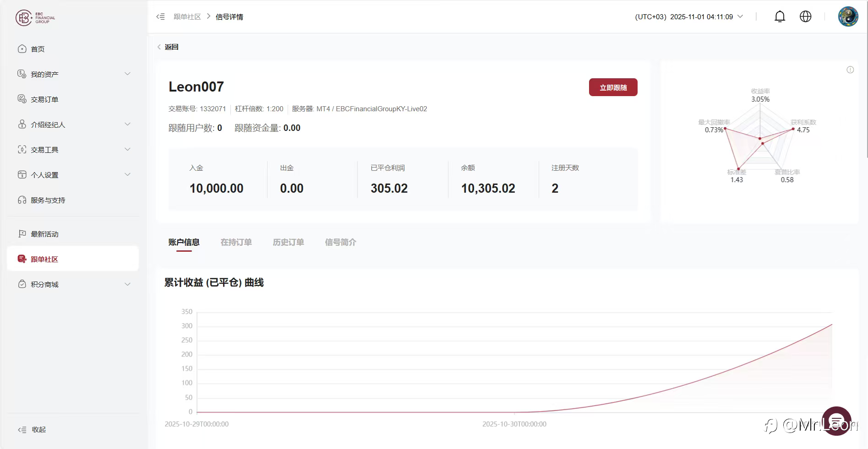This screenshot has height=449, width=868.
Task: Click the Leon007 signal name
Action: tap(196, 87)
